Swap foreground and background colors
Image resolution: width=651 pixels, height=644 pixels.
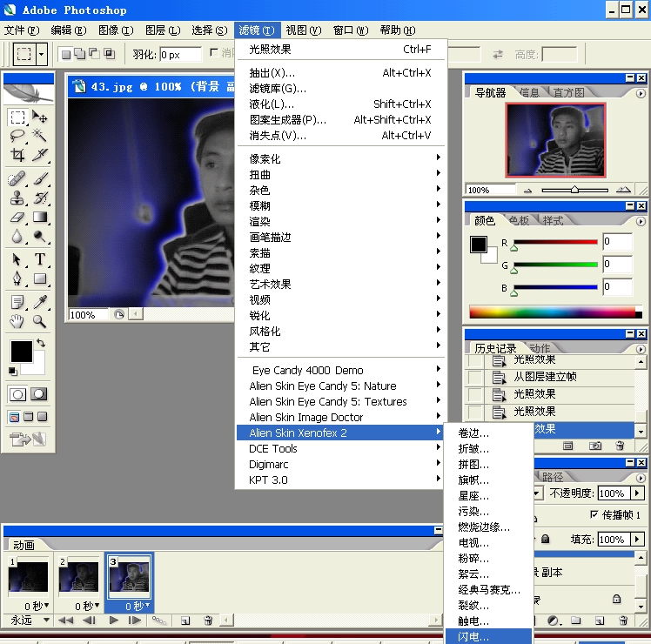click(x=41, y=343)
